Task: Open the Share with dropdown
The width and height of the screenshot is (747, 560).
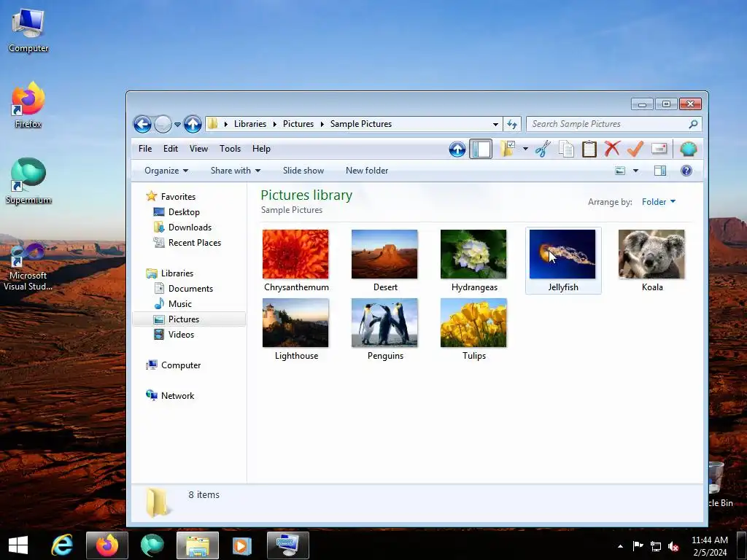Action: (236, 171)
